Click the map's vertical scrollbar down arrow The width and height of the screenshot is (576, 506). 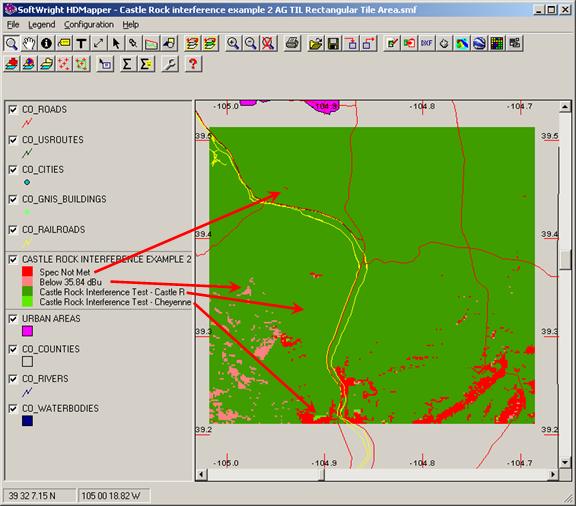565,462
